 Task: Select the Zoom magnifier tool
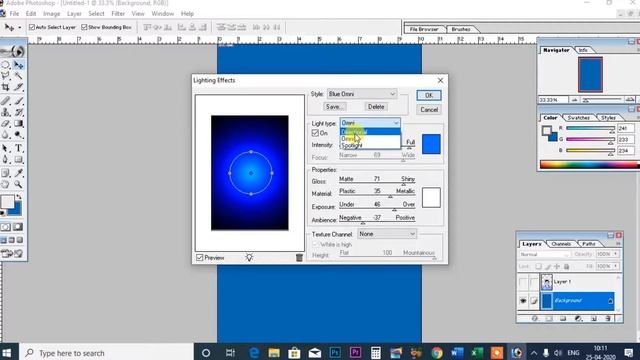pos(18,184)
